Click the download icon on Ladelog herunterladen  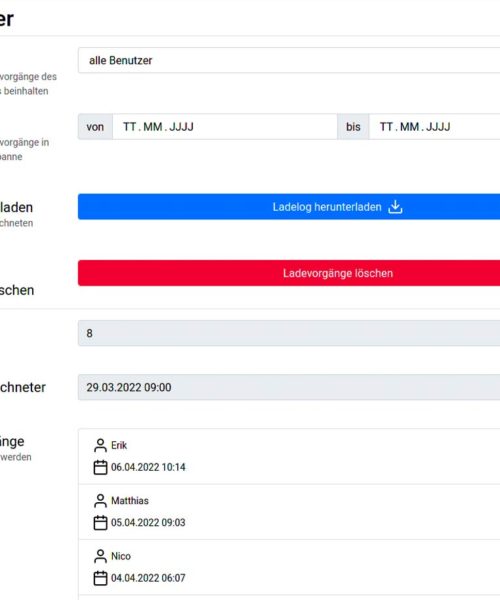tap(395, 207)
